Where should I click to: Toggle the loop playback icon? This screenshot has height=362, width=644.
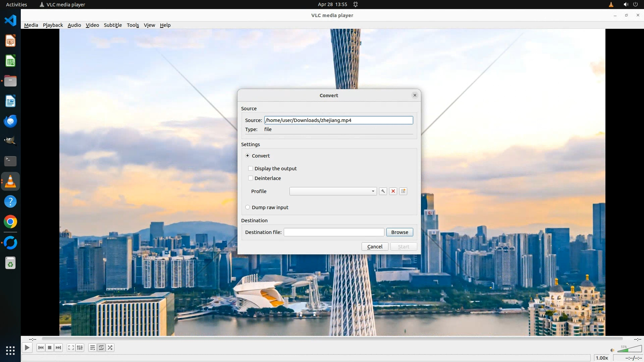[x=101, y=348]
